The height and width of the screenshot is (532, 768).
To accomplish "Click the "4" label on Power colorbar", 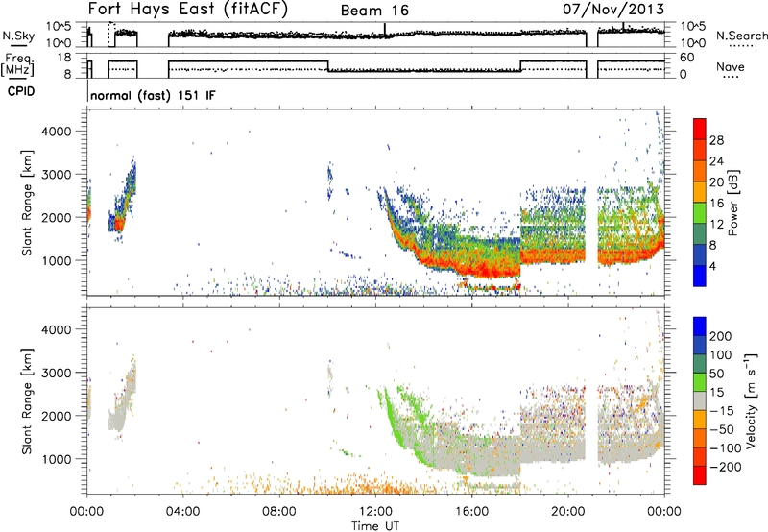I will (712, 266).
